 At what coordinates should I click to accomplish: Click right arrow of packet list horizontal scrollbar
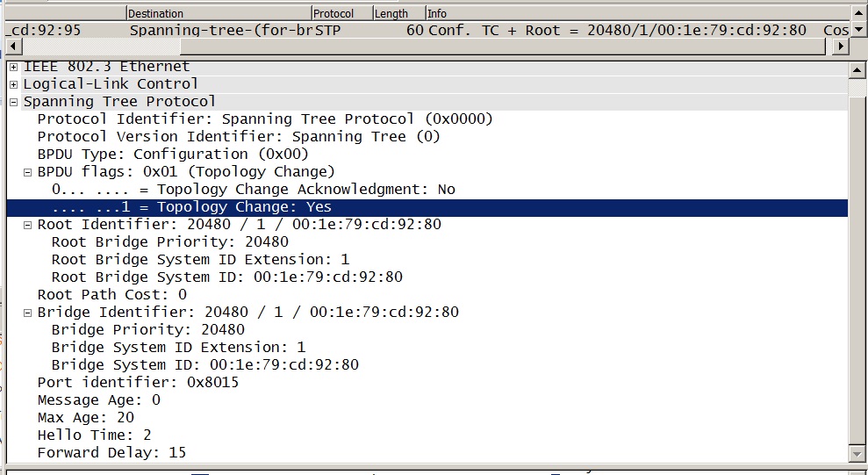pos(840,47)
